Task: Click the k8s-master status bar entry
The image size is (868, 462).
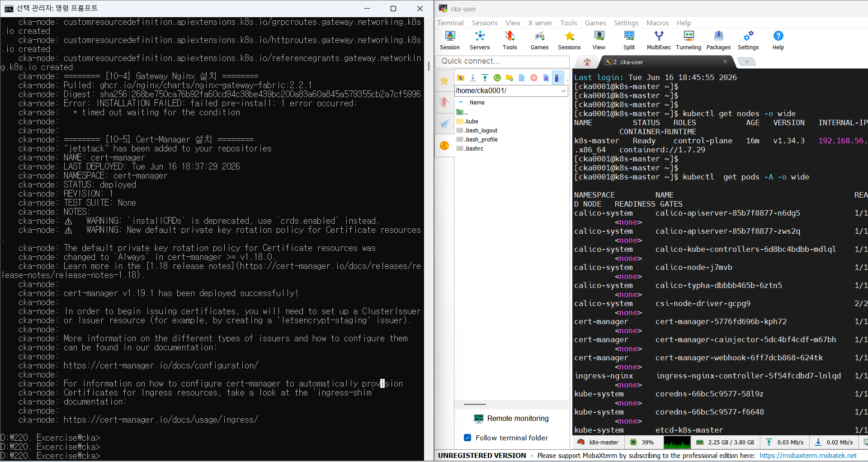Action: pyautogui.click(x=598, y=443)
